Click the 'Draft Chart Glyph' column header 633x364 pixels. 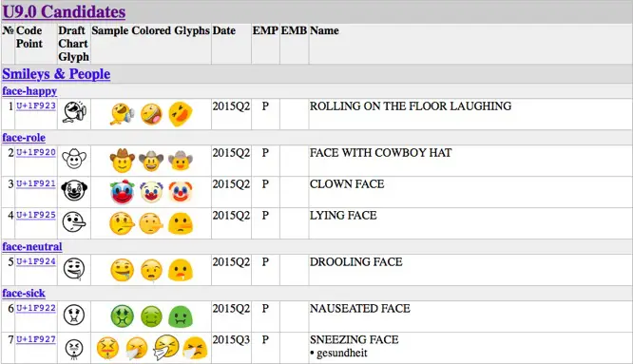point(73,44)
